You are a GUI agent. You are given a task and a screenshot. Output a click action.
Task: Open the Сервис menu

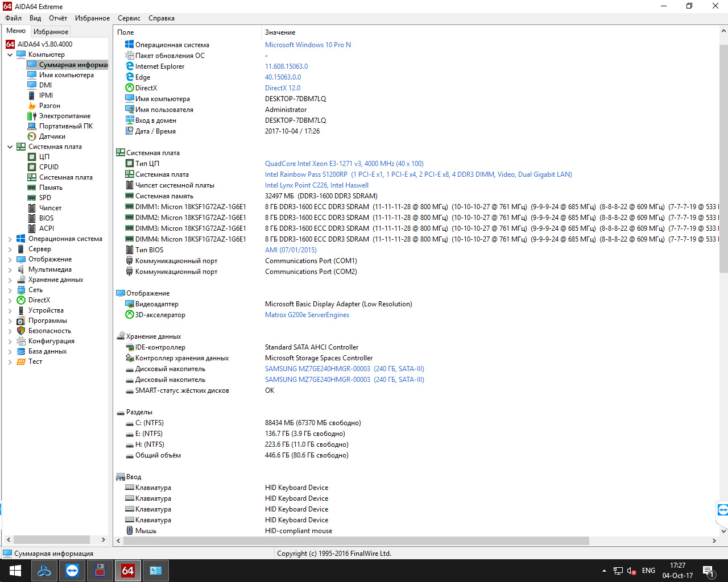click(129, 18)
